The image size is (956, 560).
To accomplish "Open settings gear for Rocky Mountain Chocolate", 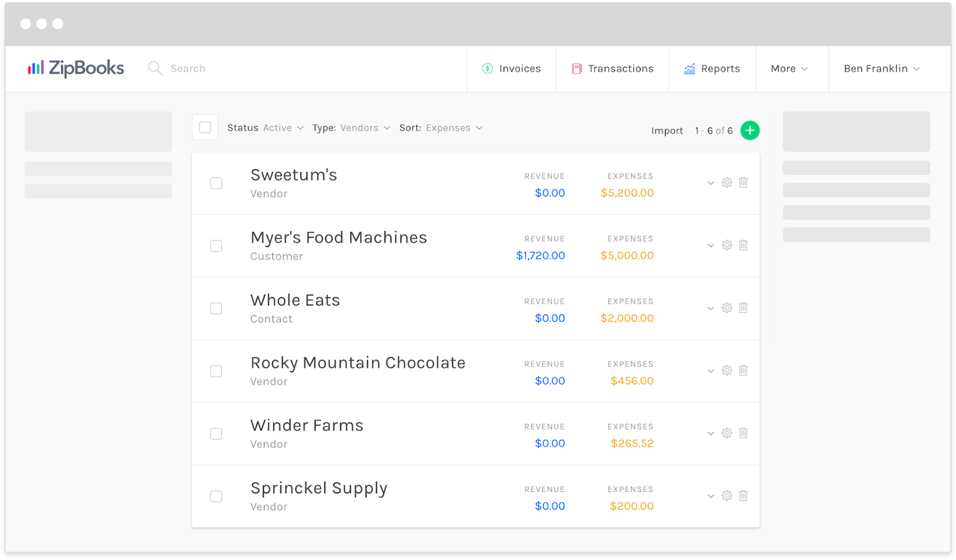I will pos(727,371).
